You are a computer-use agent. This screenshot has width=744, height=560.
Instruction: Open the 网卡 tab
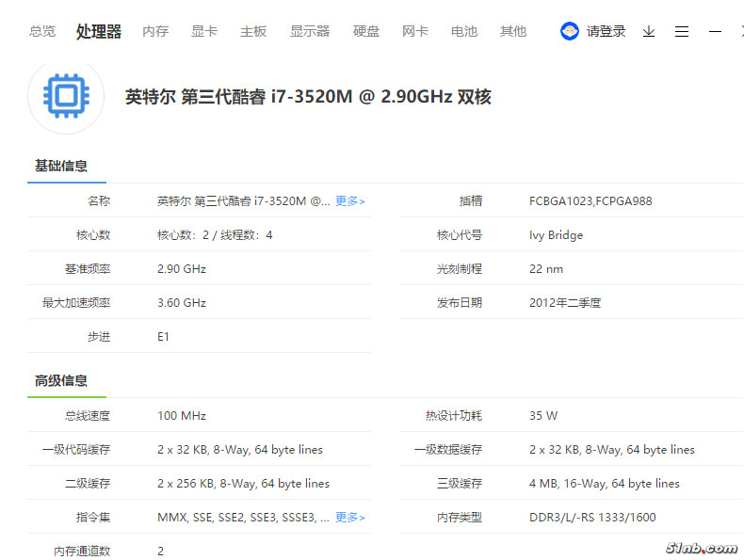[415, 31]
